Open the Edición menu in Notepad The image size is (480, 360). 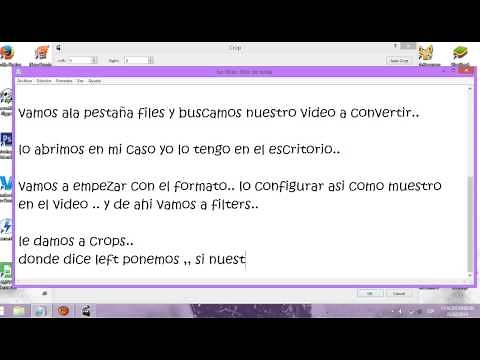tap(44, 81)
